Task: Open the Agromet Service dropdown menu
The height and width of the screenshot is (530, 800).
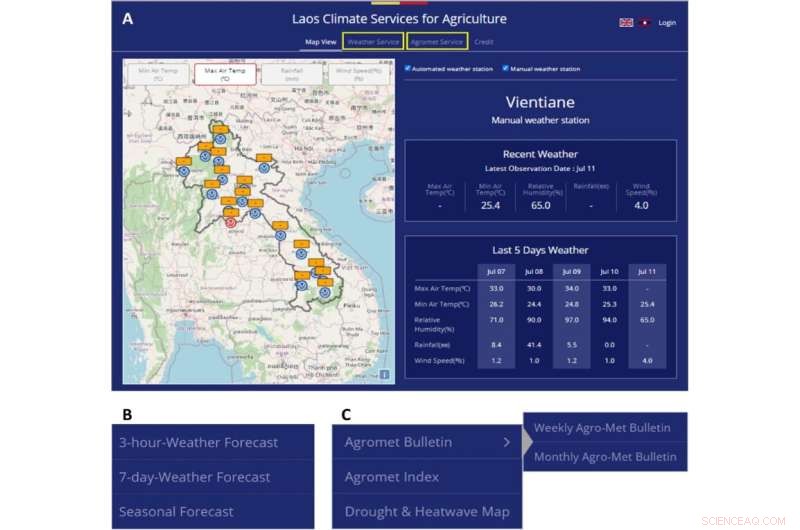Action: tap(437, 42)
